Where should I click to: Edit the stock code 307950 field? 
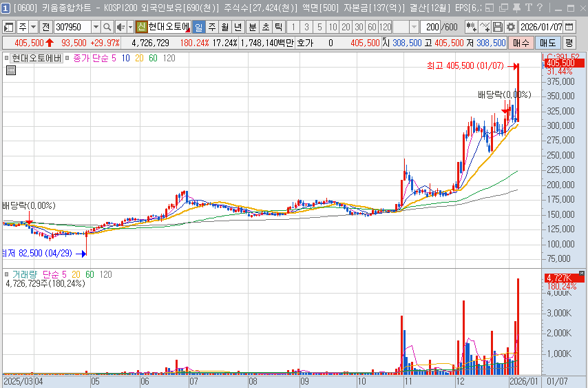[73, 27]
